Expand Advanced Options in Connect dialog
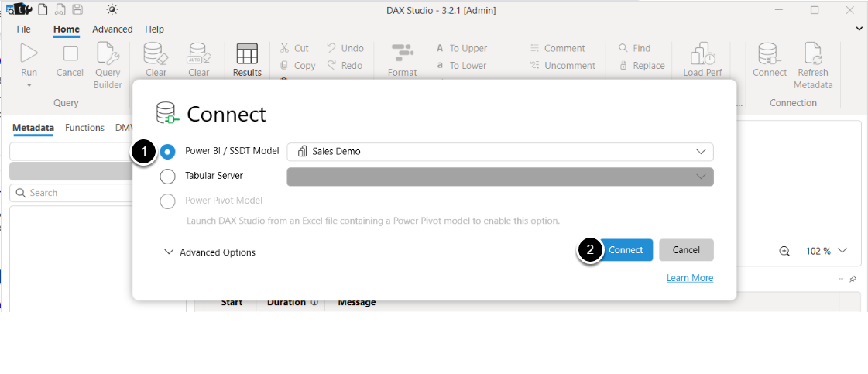This screenshot has width=868, height=374. click(210, 252)
